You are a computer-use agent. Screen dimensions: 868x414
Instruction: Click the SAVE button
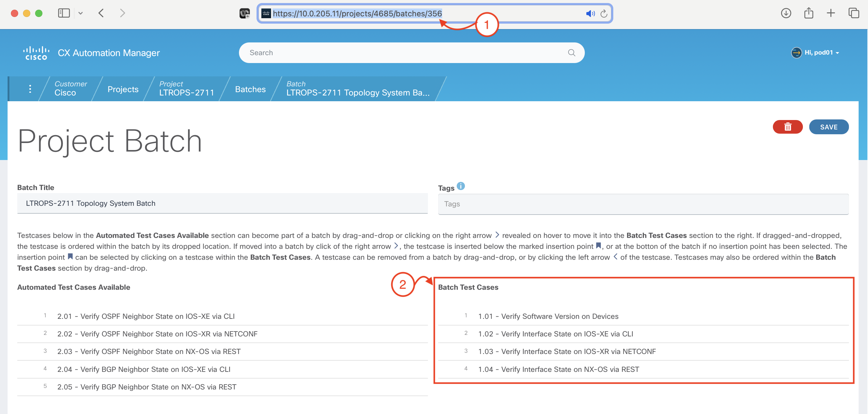click(828, 127)
